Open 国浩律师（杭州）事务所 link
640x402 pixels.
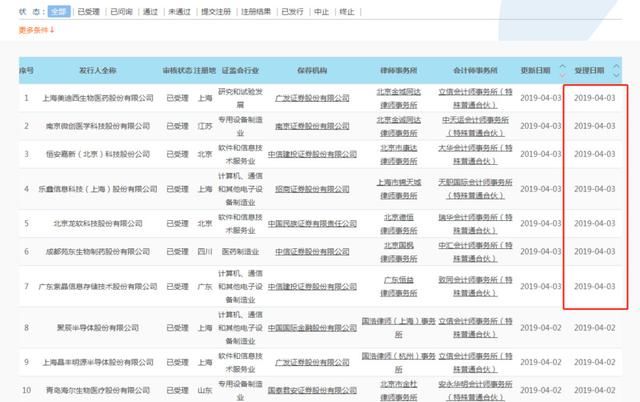[x=398, y=362]
